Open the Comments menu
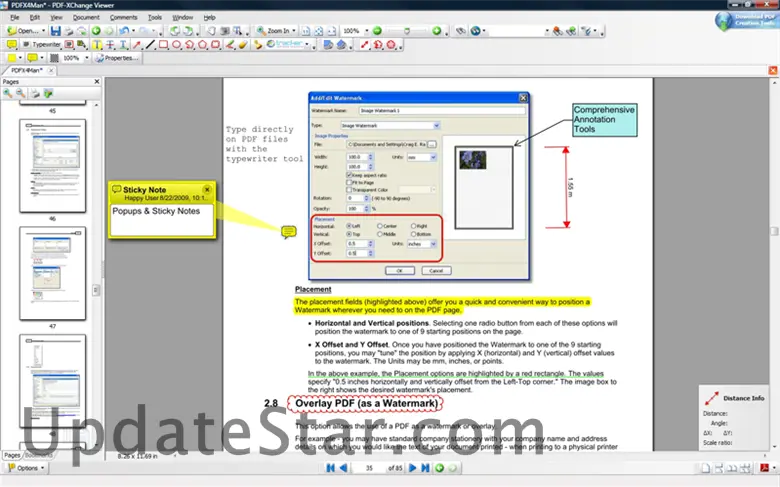This screenshot has height=487, width=780. [x=123, y=17]
